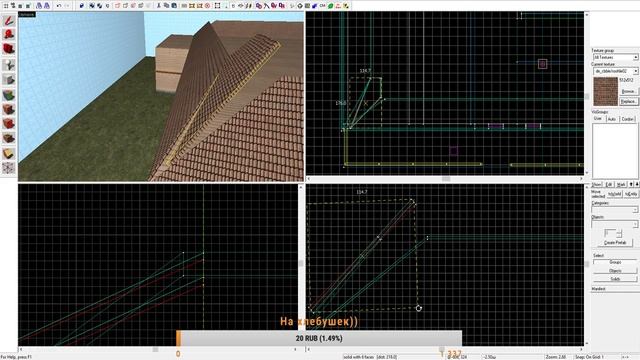Toggle the 2D grid icon in top toolbar
This screenshot has height=360, width=640.
[x=6, y=6]
